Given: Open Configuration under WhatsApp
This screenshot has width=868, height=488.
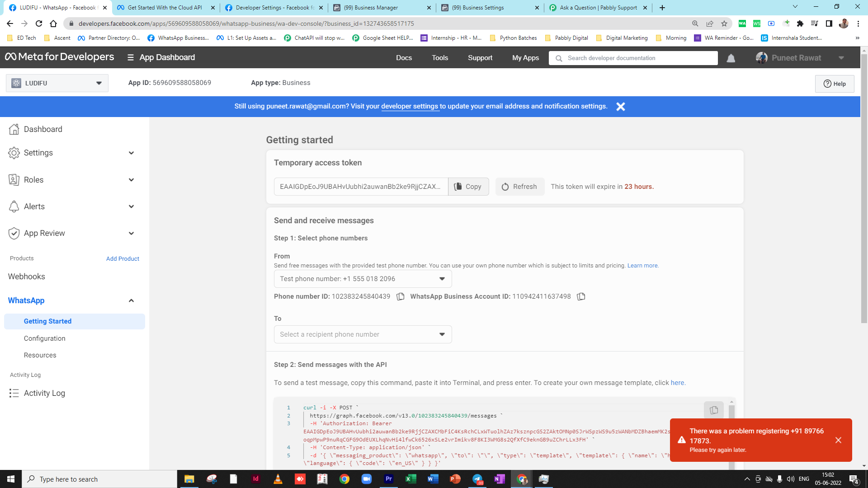Looking at the screenshot, I should click(x=45, y=338).
